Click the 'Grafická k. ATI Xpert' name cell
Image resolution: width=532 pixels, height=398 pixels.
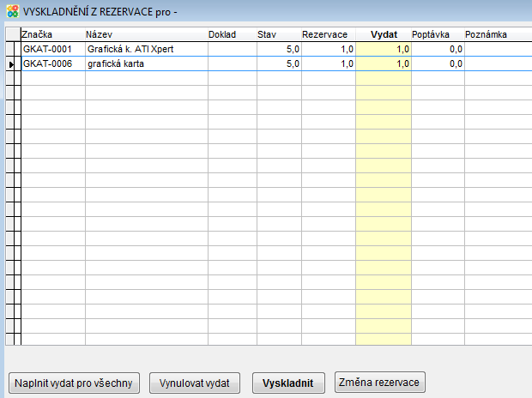tap(147, 49)
